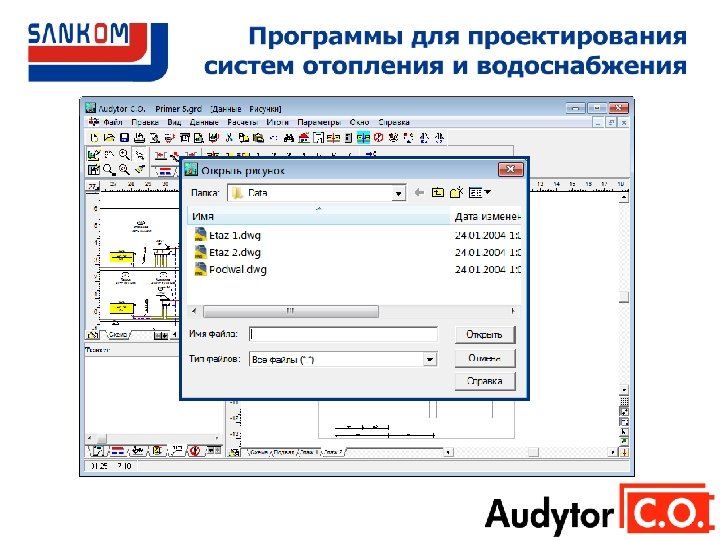Image resolution: width=720 pixels, height=540 pixels.
Task: Open the Данные menu
Action: [204, 122]
